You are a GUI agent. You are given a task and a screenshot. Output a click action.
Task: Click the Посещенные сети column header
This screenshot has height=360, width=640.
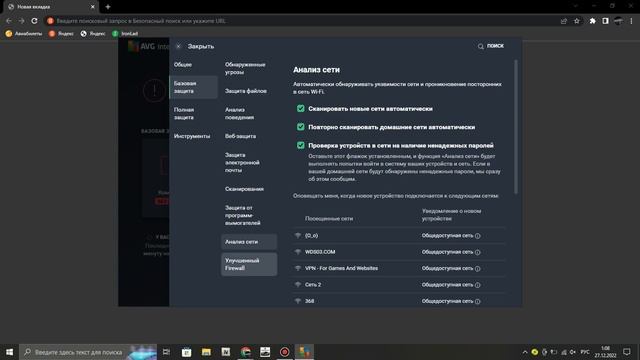pos(329,219)
